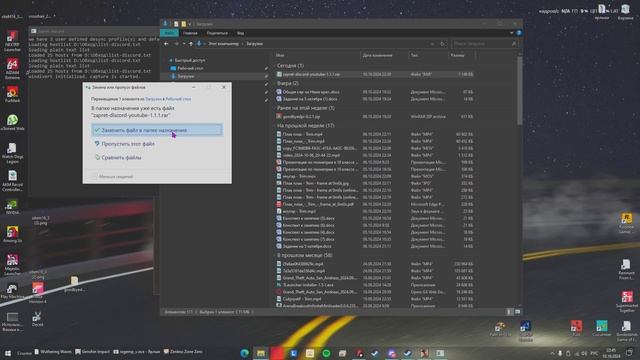
Task: Open the notification center in the taskbar
Action: tap(629, 353)
